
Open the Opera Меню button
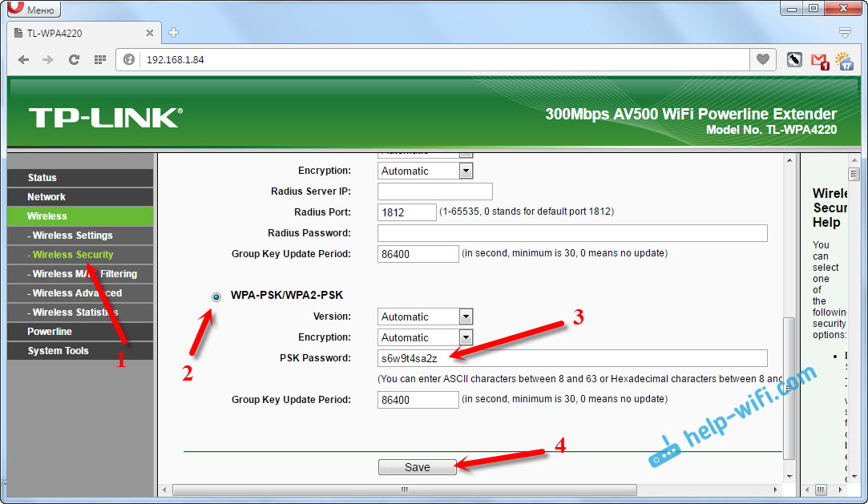(33, 10)
